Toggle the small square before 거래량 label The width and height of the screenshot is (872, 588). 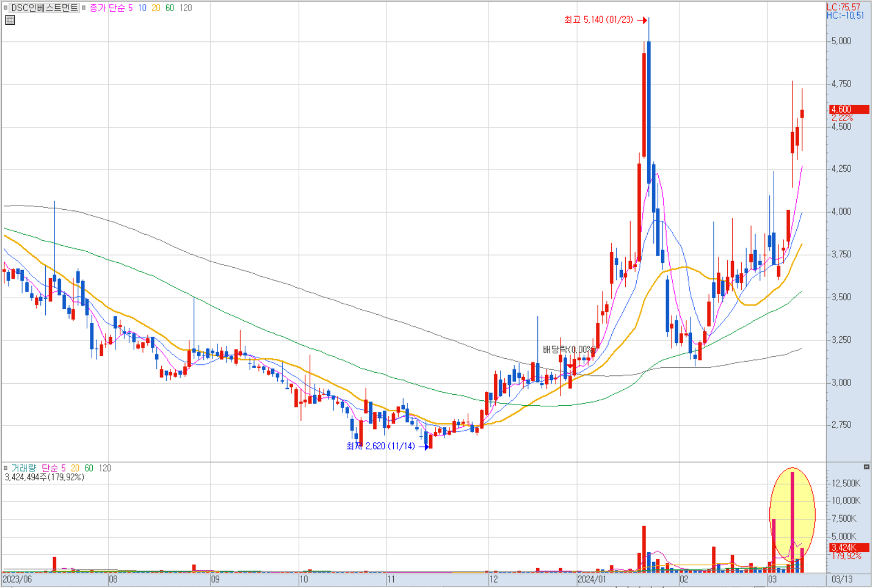(6, 468)
